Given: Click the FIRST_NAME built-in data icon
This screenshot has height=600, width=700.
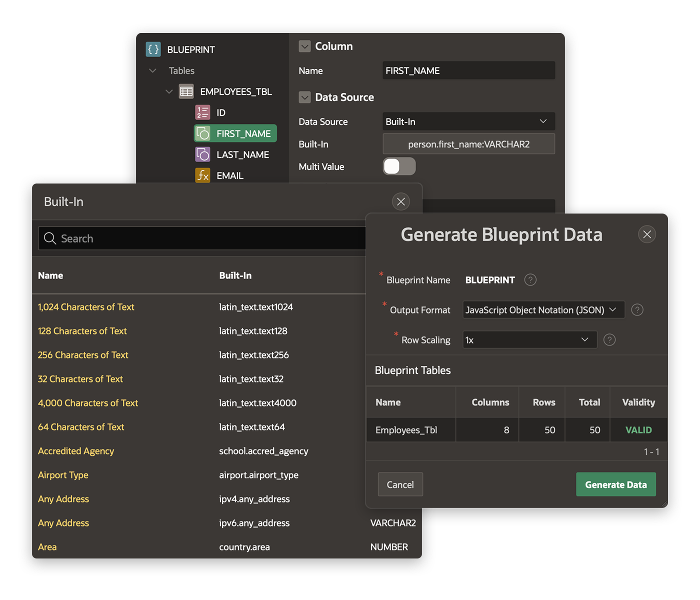Looking at the screenshot, I should [203, 133].
